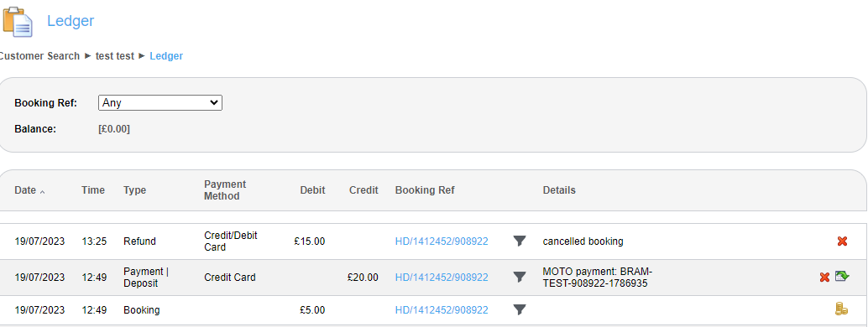Click the Ledger breadcrumb link
Viewport: 868px width, 327px height.
[166, 56]
